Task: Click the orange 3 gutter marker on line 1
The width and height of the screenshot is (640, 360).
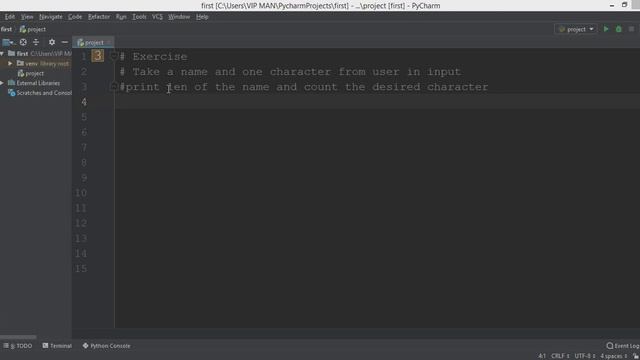Action: pyautogui.click(x=98, y=56)
